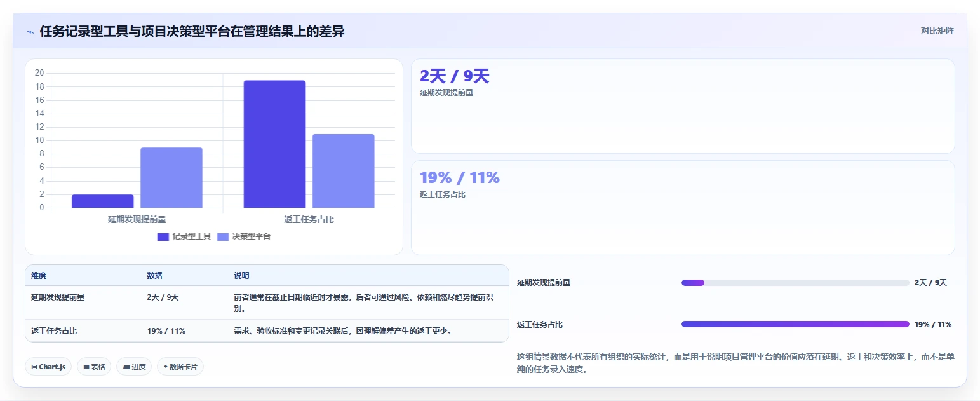
Task: Click the 说明 table column header
Action: pos(241,276)
